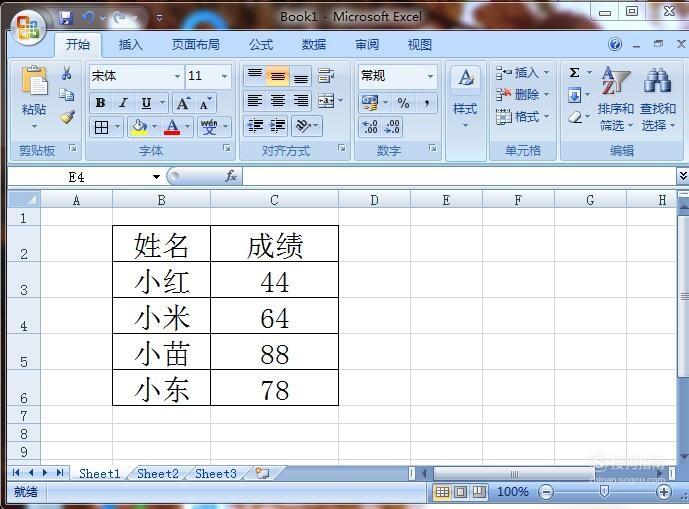Activate the Format Painter brush
The image size is (689, 509).
pos(67,116)
